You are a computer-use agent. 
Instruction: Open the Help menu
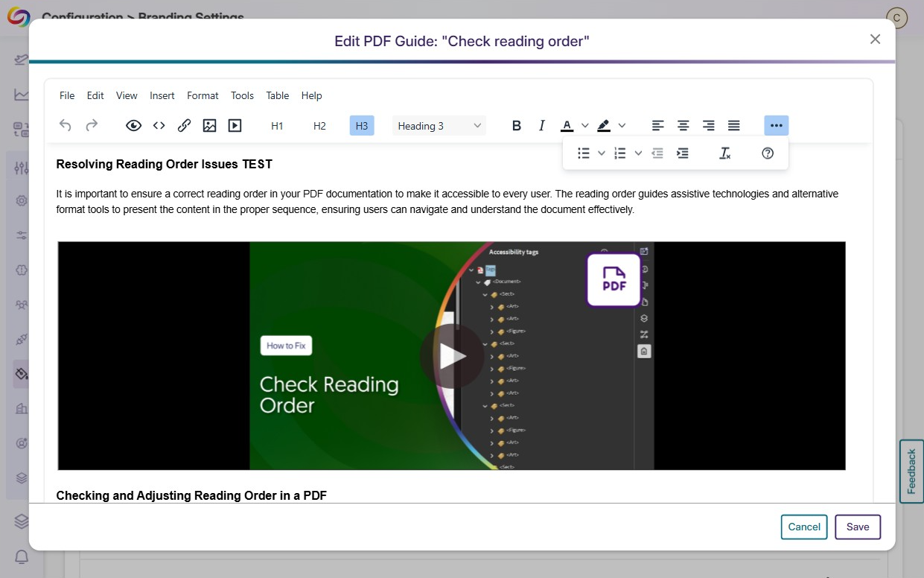click(312, 95)
